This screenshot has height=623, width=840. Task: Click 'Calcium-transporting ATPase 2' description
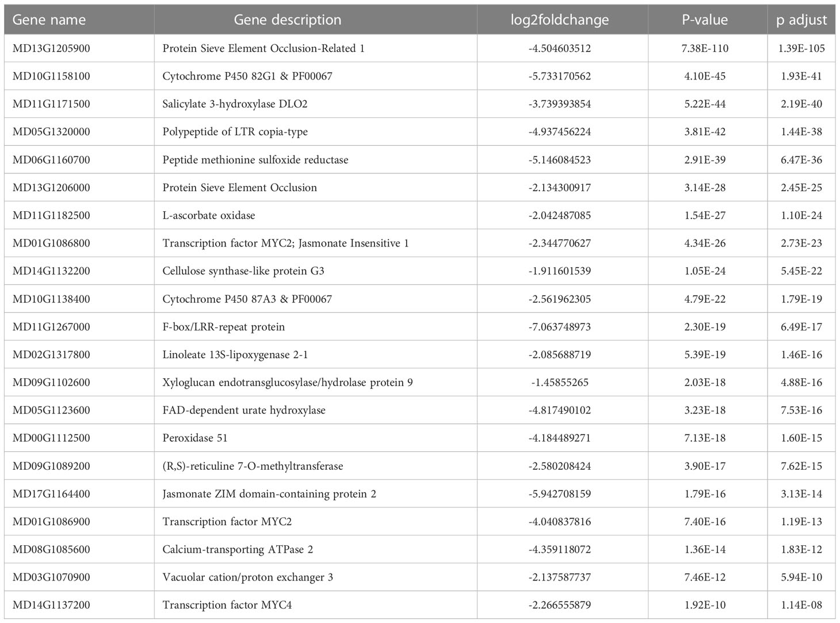point(238,549)
